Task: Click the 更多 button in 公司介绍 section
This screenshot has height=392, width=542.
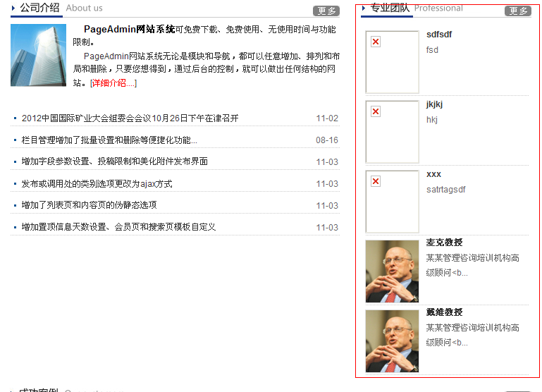Action: (326, 11)
